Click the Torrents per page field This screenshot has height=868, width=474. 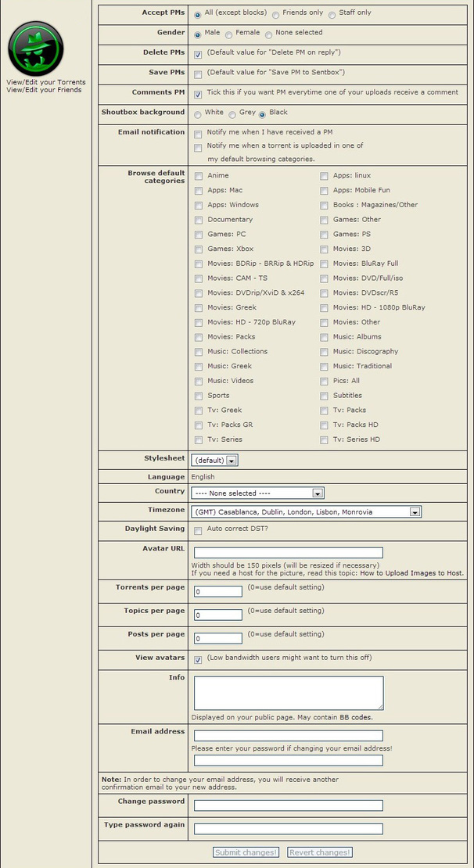pos(218,592)
